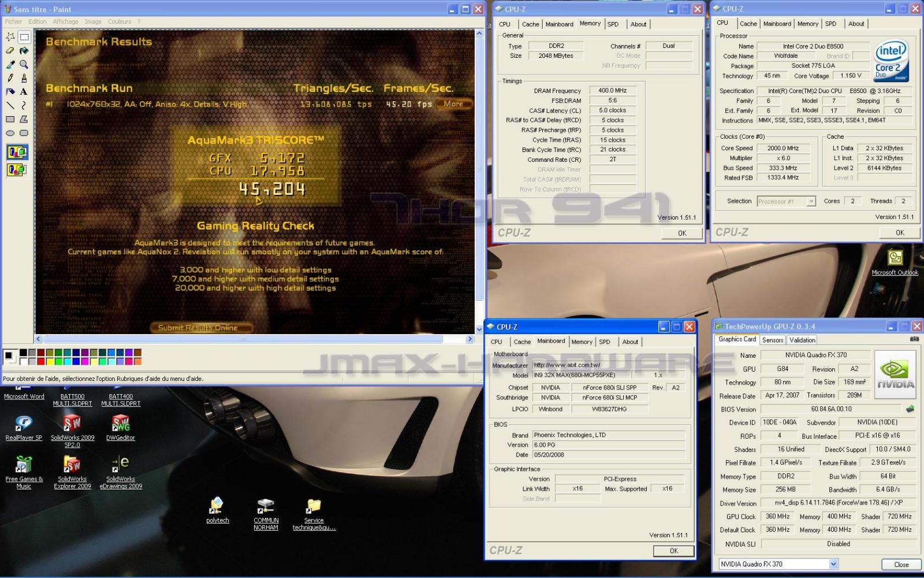The width and height of the screenshot is (924, 578).
Task: Pick the red color swatch in Paint palette
Action: pos(40,361)
